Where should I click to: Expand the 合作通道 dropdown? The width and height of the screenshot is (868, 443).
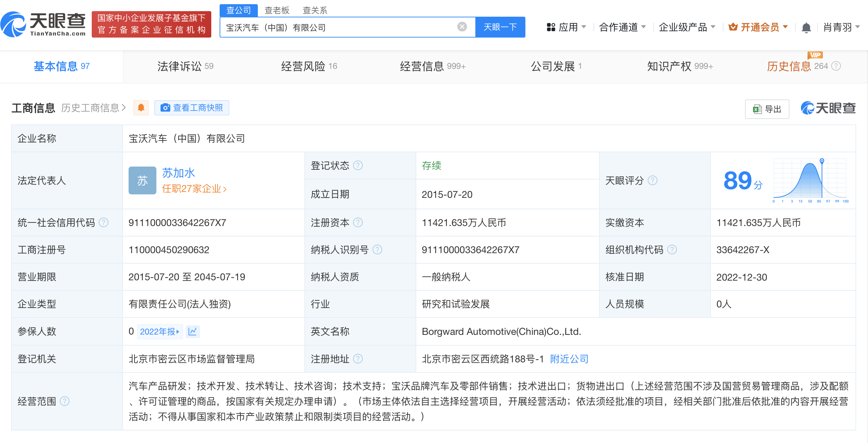(x=622, y=27)
